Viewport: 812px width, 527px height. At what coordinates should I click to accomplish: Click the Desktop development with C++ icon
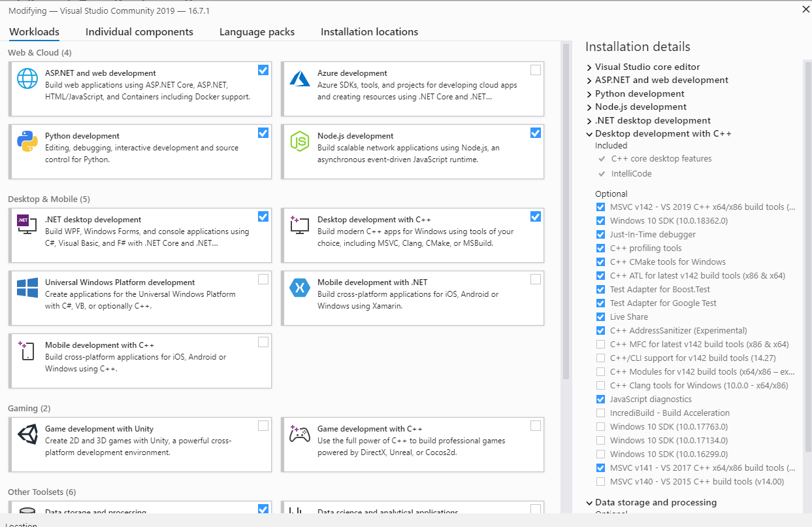click(300, 225)
